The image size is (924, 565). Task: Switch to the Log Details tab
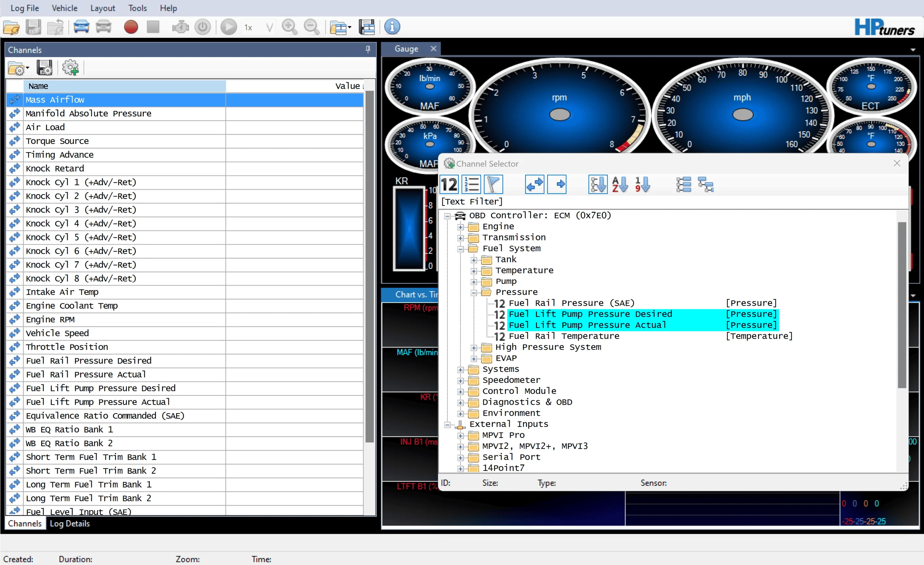click(x=70, y=523)
